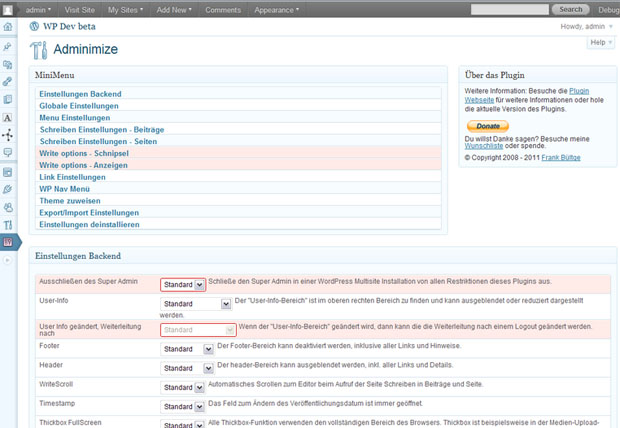Open the Posts pushpin icon in sidebar
Image resolution: width=620 pixels, height=428 pixels.
[8, 47]
